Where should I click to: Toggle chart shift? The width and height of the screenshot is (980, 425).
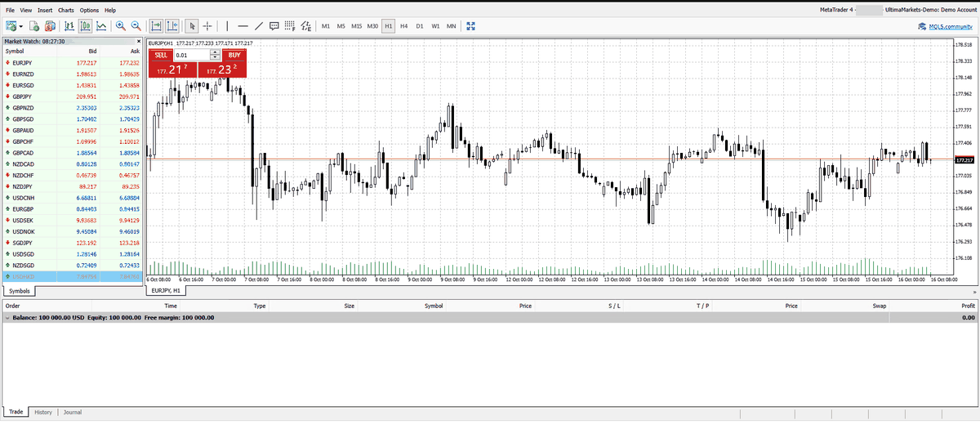172,26
